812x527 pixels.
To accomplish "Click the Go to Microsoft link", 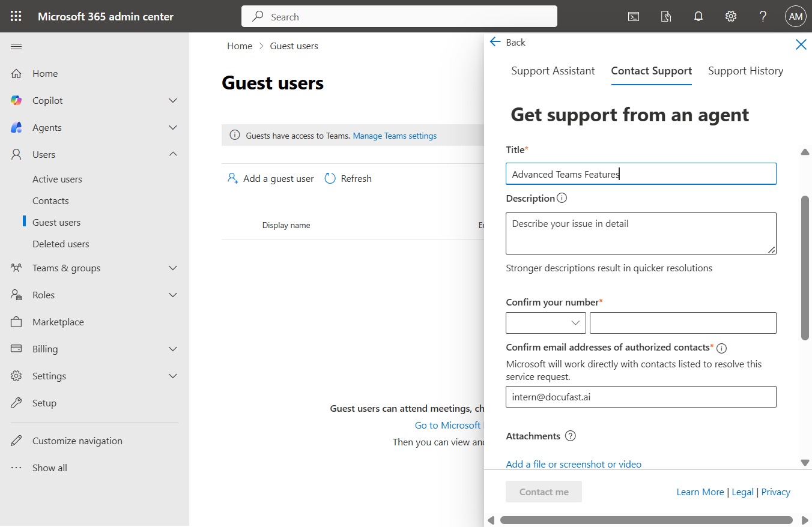I will [x=448, y=425].
